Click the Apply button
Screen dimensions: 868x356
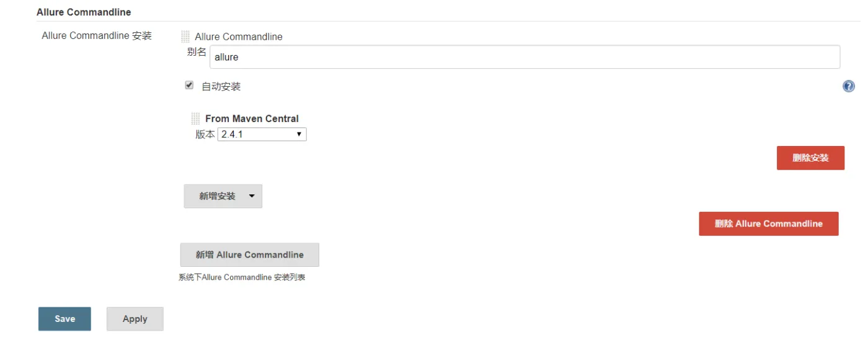coord(135,319)
